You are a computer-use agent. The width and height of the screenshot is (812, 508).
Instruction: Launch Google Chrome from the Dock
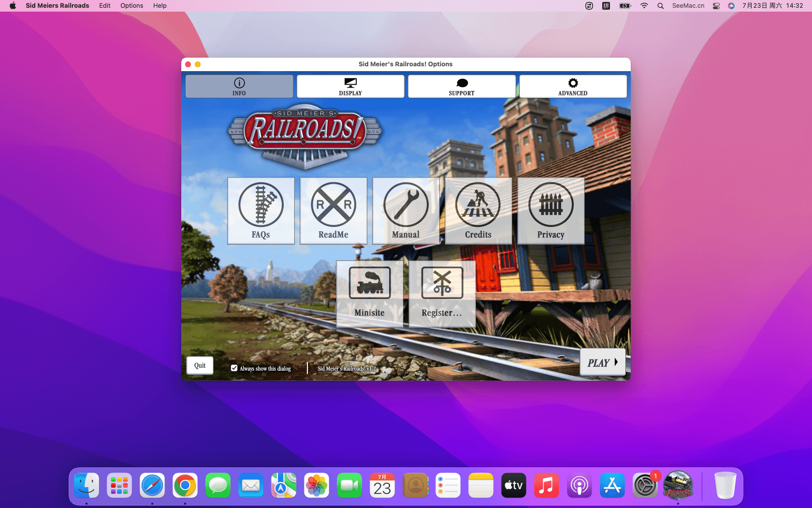click(185, 485)
